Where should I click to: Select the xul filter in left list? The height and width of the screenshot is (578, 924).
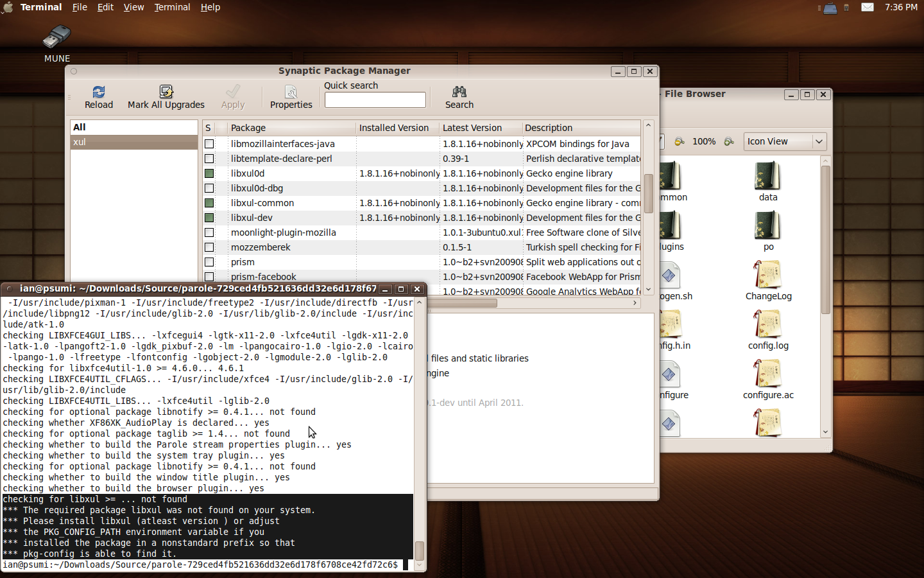click(x=133, y=142)
